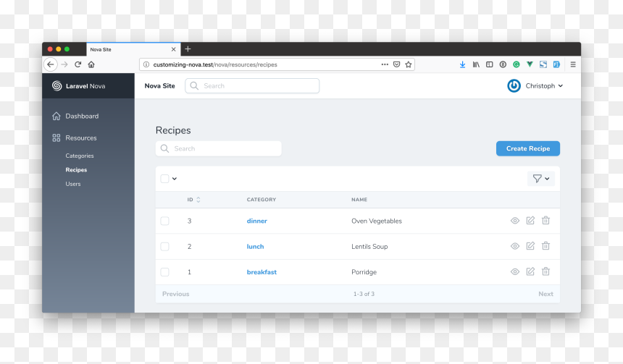Click the green Vue devtools extension icon
623x364 pixels.
click(530, 64)
